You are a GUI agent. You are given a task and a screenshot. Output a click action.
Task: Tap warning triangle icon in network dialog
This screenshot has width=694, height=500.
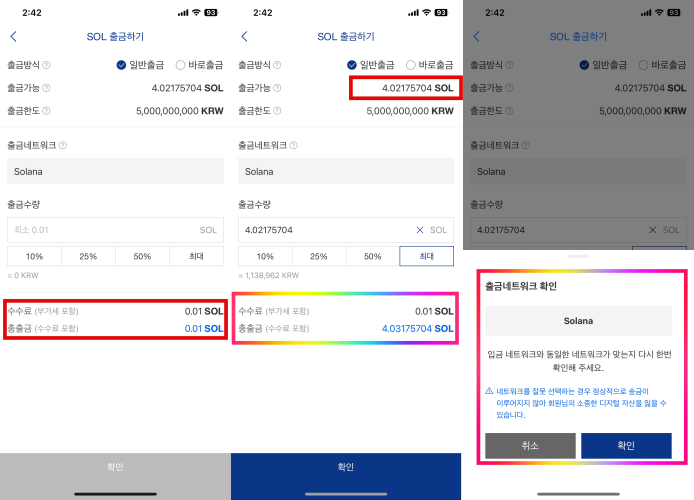pos(489,391)
